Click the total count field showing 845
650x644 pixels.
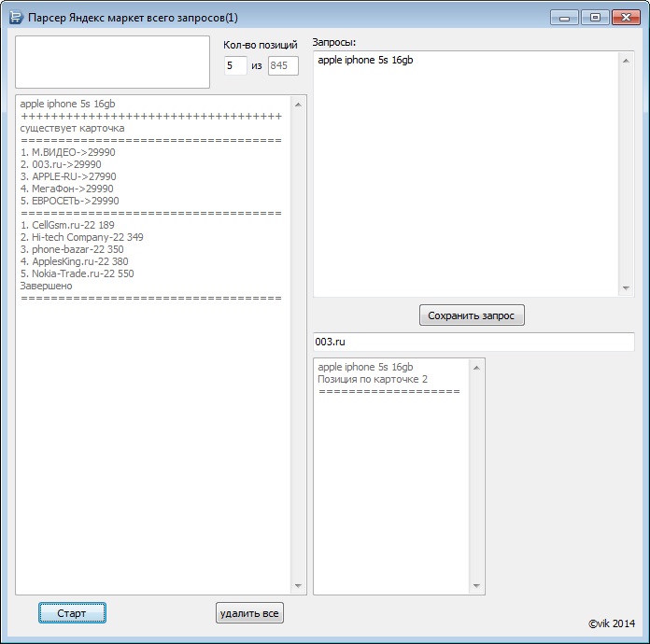(283, 65)
